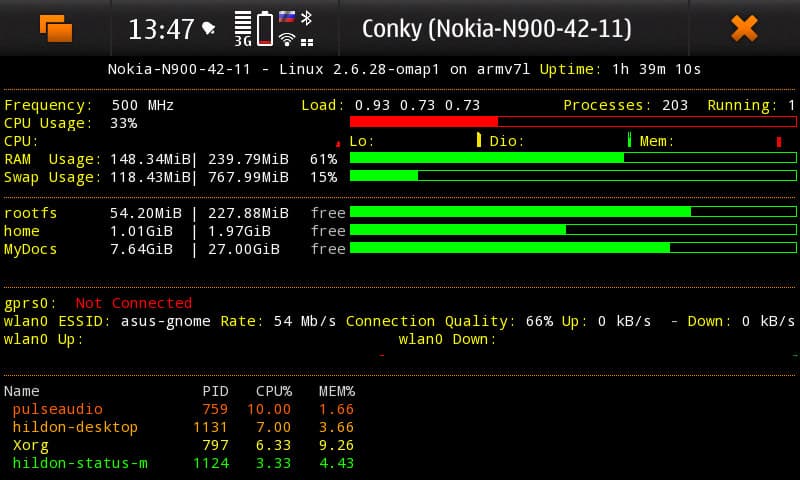The height and width of the screenshot is (480, 800).
Task: Select the Load '0.93 0.73 0.73' values
Action: coord(417,106)
